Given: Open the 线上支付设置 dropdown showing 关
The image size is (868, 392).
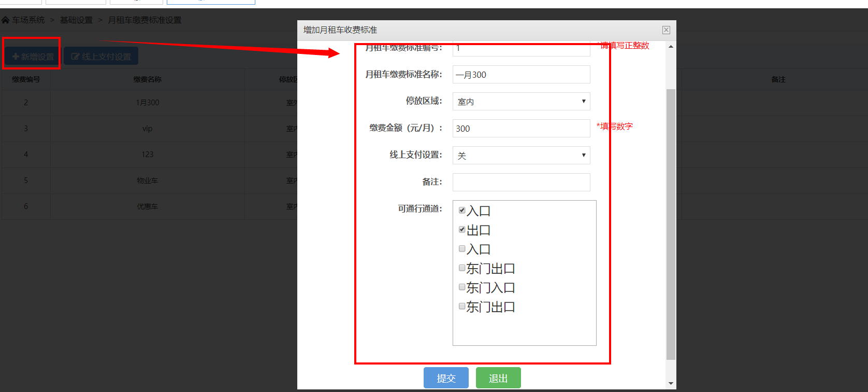Looking at the screenshot, I should click(522, 155).
